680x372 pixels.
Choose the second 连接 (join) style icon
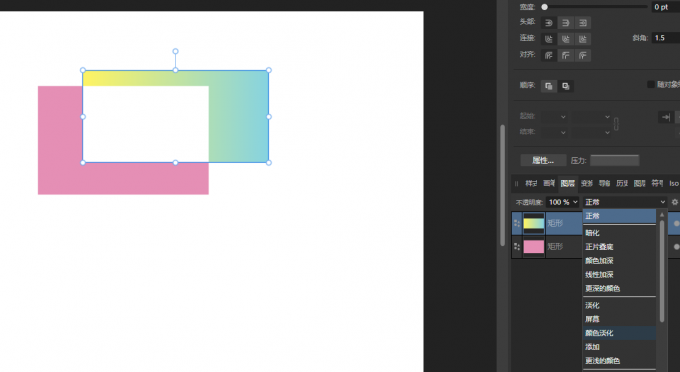(566, 39)
